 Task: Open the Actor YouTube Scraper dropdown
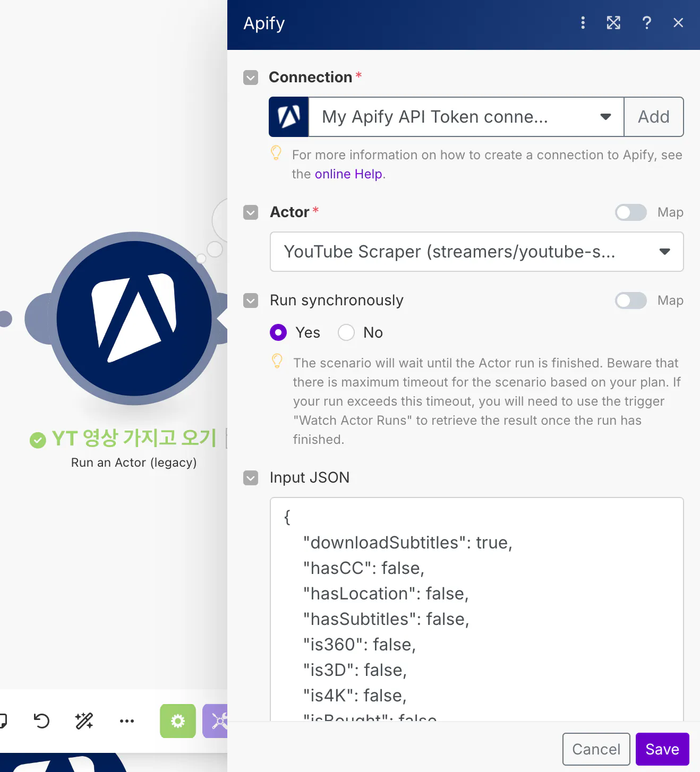point(477,252)
